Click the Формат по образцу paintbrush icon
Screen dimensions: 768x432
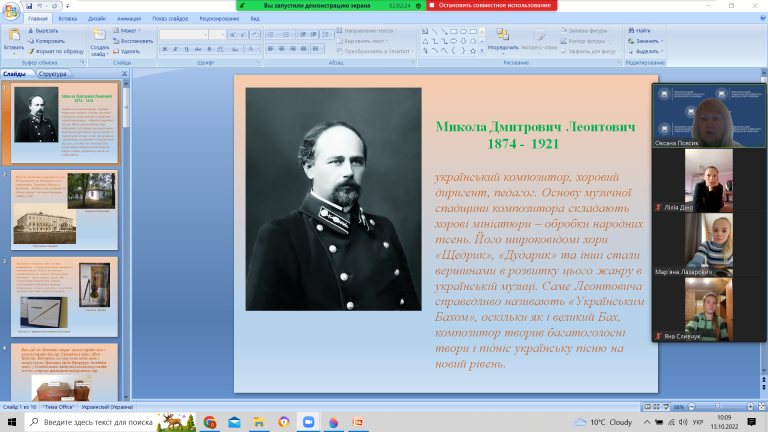31,51
